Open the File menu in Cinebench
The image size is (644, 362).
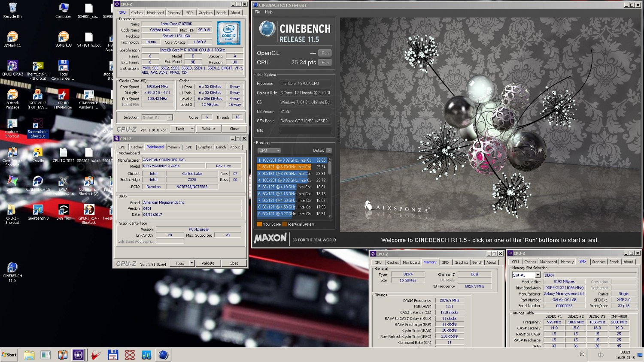tap(258, 12)
